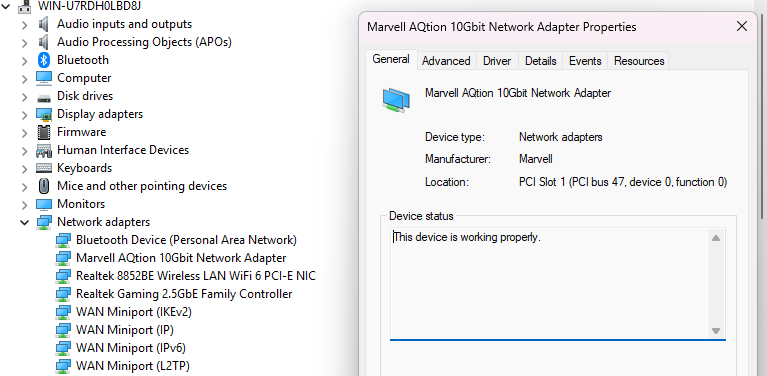Click inside the Device status text box

(x=549, y=284)
